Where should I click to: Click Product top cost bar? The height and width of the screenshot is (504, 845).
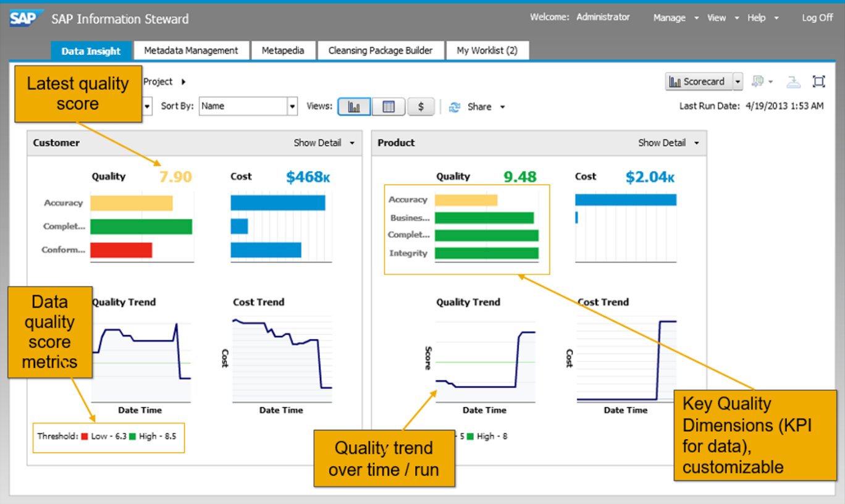click(x=626, y=199)
